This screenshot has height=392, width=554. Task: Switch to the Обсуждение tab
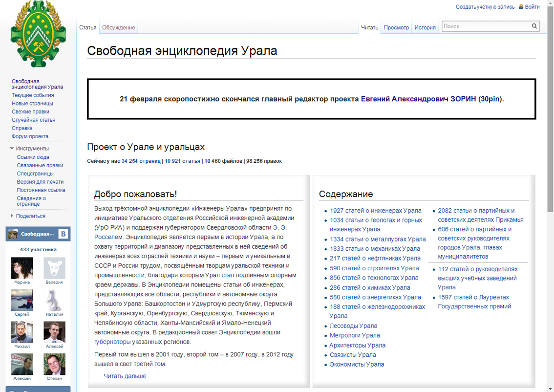(118, 27)
